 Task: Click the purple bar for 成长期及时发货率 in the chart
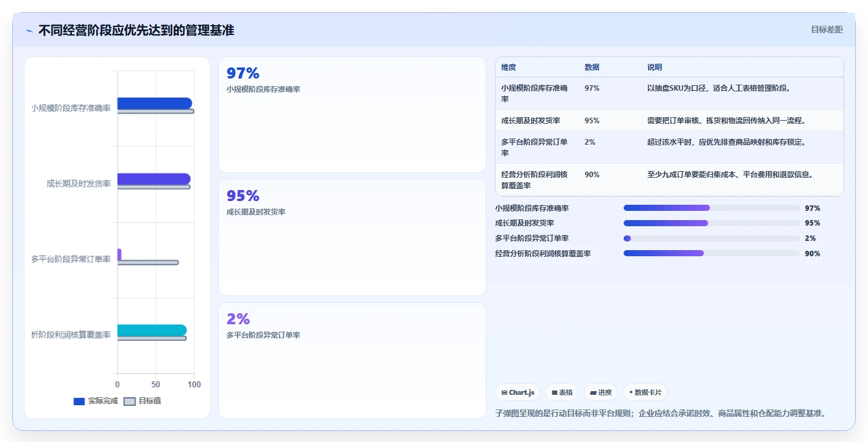[x=154, y=179]
